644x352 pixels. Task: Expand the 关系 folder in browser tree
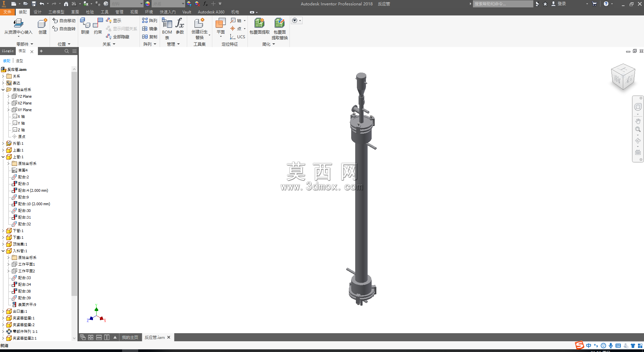coord(3,76)
